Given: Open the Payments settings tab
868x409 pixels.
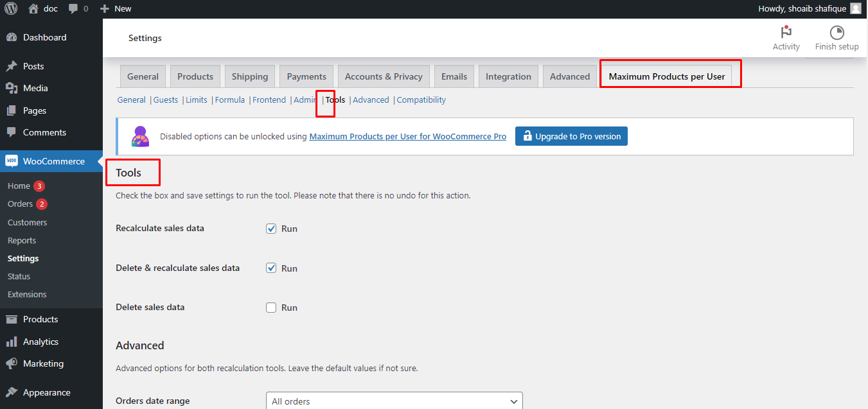Looking at the screenshot, I should tap(306, 76).
